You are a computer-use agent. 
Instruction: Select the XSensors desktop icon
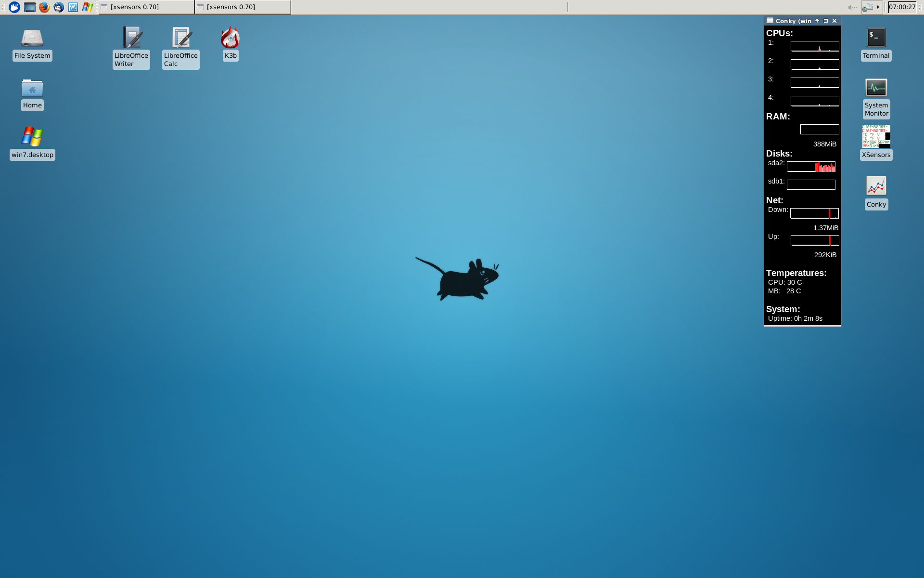click(x=876, y=136)
